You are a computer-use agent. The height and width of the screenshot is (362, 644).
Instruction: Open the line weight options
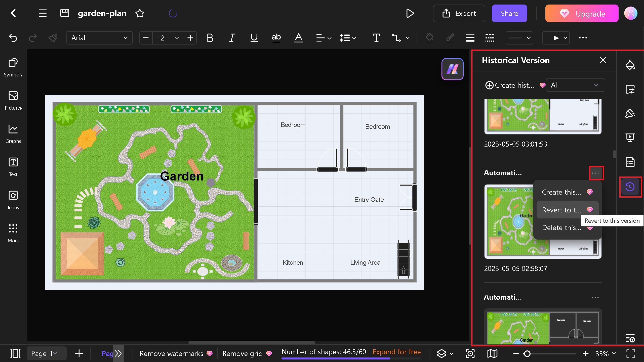[x=470, y=38]
